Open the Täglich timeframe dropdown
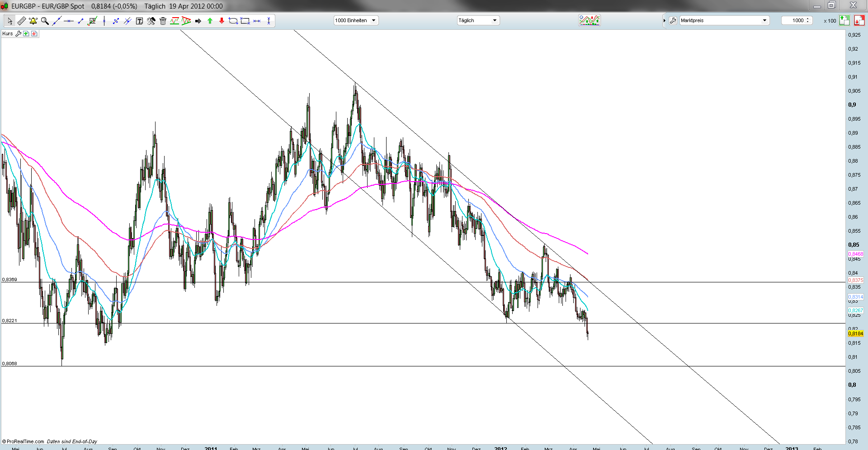The image size is (868, 450). tap(478, 20)
